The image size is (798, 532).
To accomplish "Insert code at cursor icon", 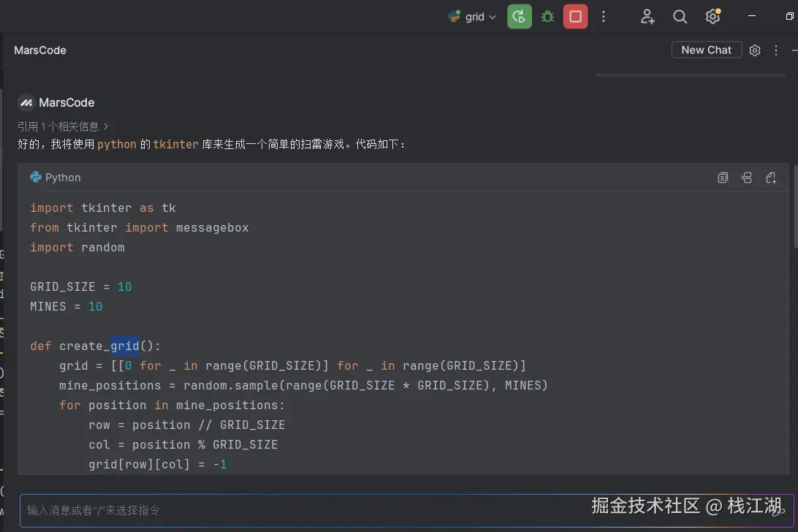I will 747,178.
